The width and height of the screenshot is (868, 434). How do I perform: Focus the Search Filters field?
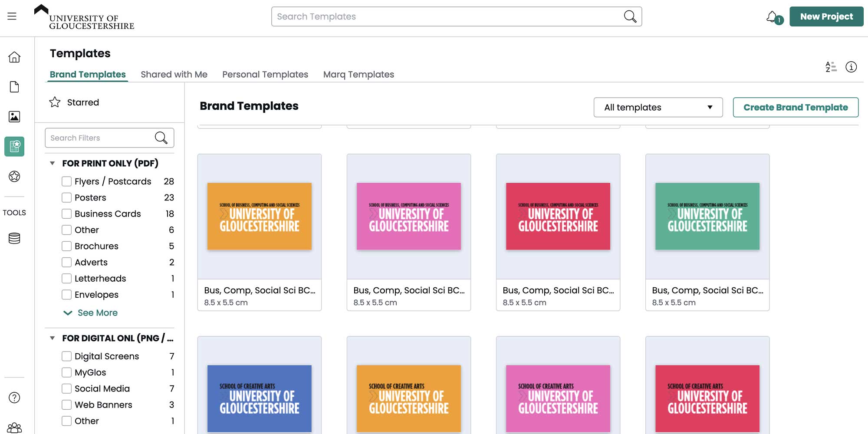coord(109,138)
